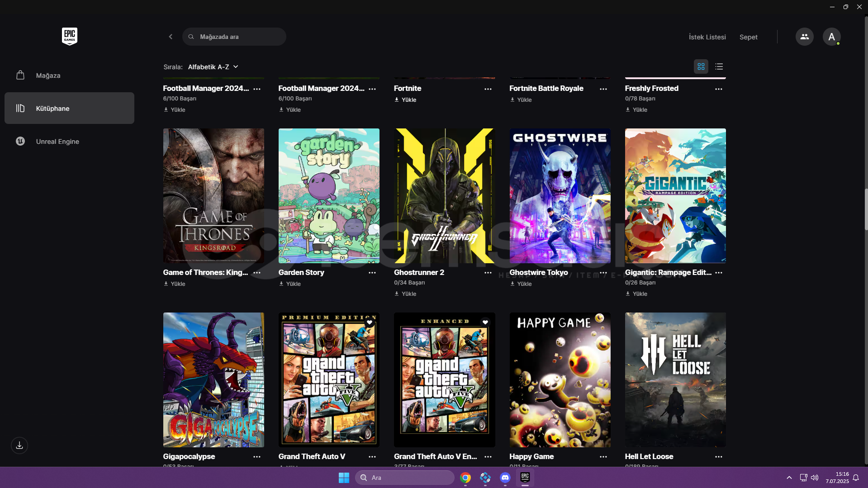Install Freshly Frosted with Yükle
868x488 pixels.
(x=636, y=109)
